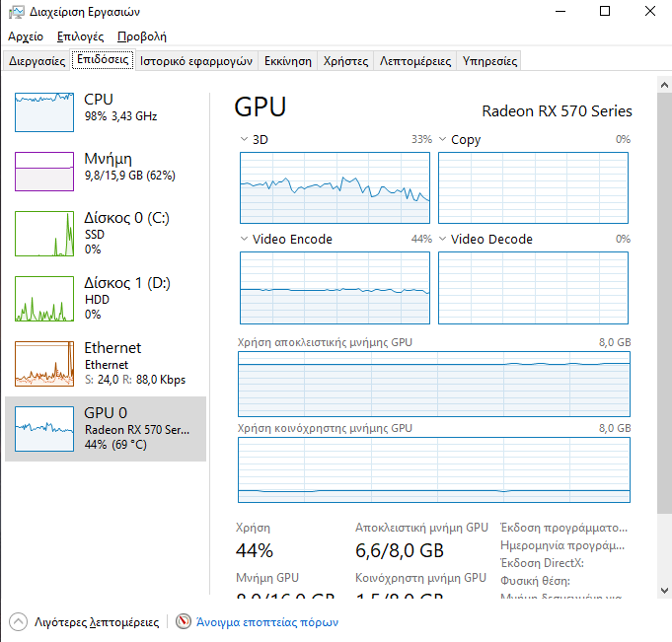Click the dedicated GPU memory graph
The height and width of the screenshot is (642, 672).
(434, 385)
